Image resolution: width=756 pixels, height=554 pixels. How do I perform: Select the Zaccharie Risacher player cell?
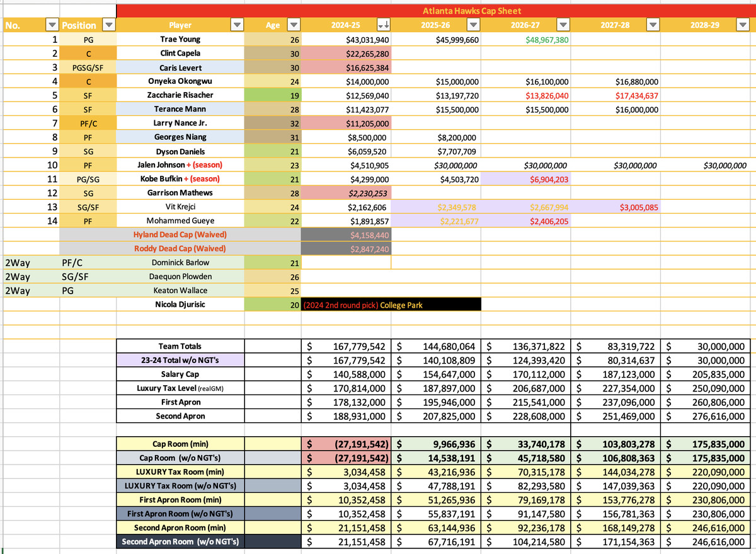pos(180,95)
